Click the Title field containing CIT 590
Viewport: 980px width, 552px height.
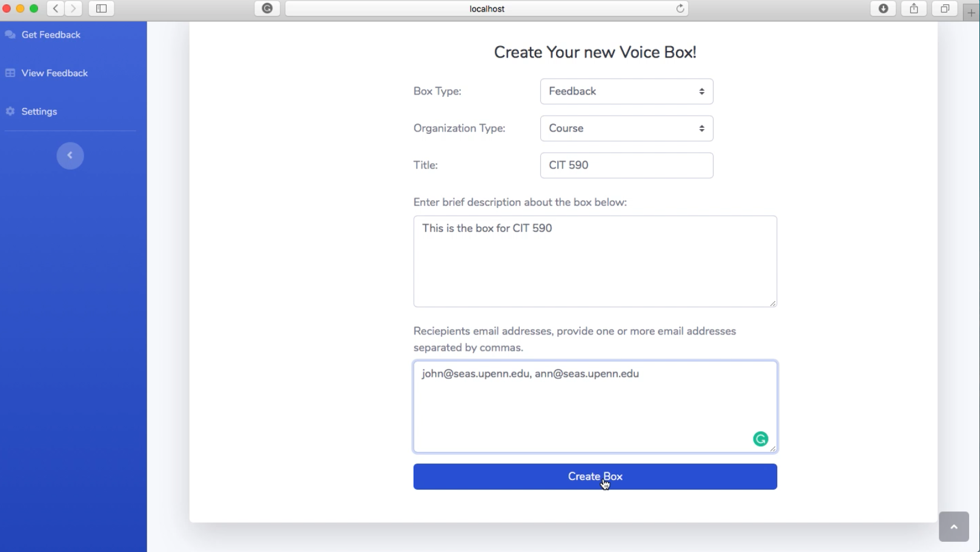[x=627, y=165]
